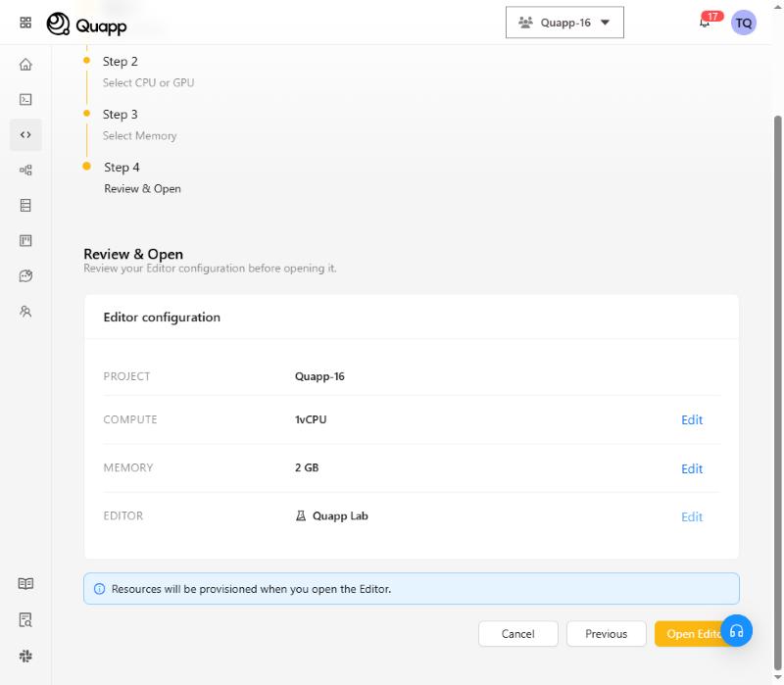Click the Review & Open heading

(133, 254)
